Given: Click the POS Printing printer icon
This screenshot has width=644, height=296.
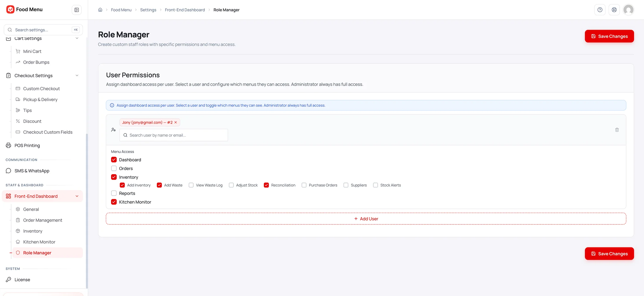Looking at the screenshot, I should [x=9, y=145].
